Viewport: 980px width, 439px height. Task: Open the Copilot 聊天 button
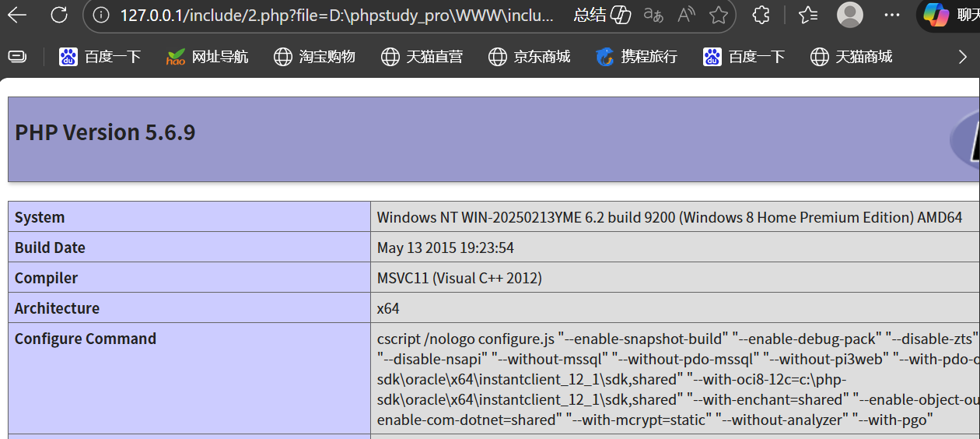point(948,14)
